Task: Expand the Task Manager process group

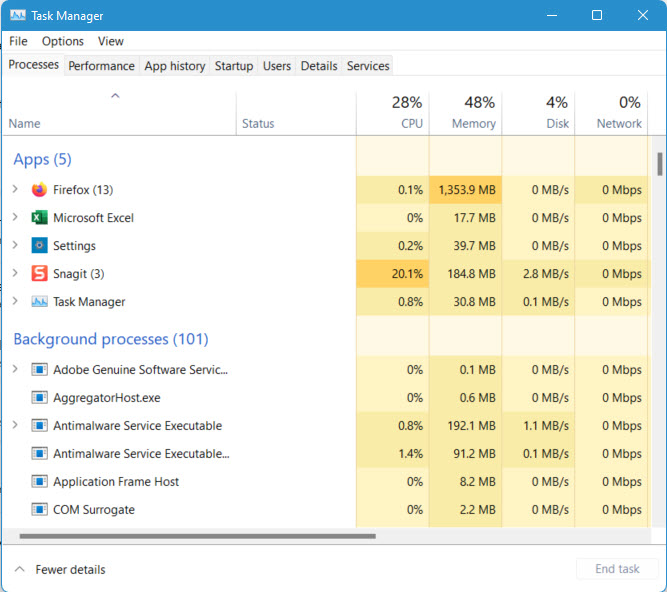Action: click(15, 301)
